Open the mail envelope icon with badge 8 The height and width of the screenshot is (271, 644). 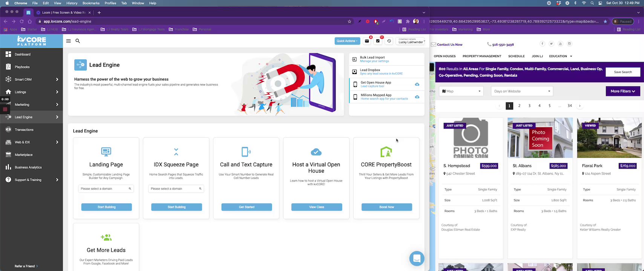(x=366, y=41)
